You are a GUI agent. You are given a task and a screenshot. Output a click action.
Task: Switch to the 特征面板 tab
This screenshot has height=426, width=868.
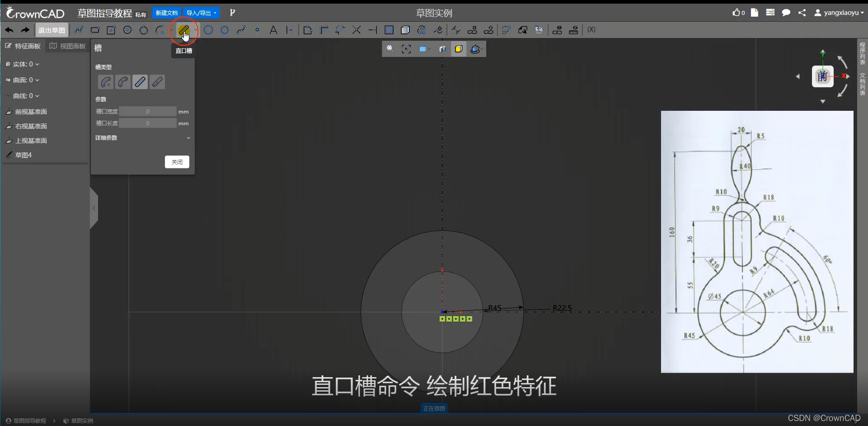tap(23, 46)
